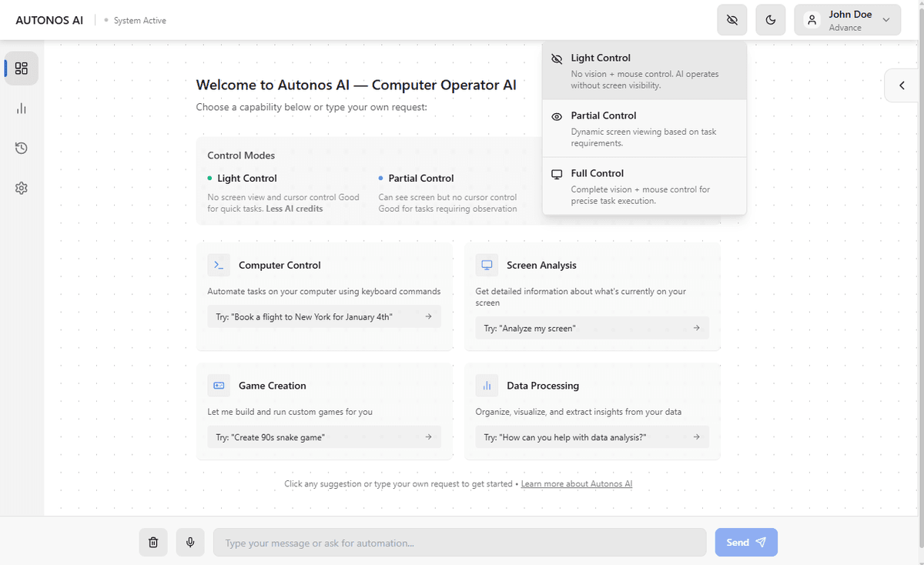This screenshot has width=924, height=565.
Task: Open "Learn more about Autonos AI" link
Action: click(x=576, y=484)
